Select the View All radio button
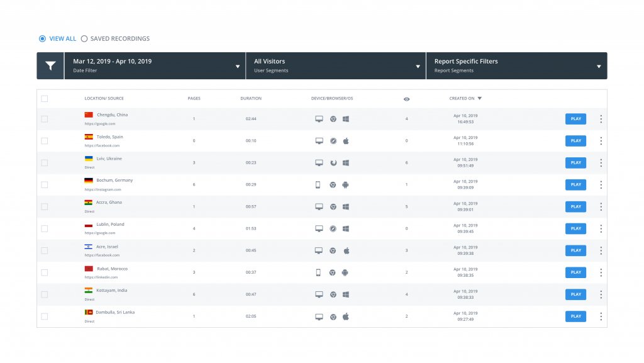Viewport: 644px width, 363px height. click(42, 38)
